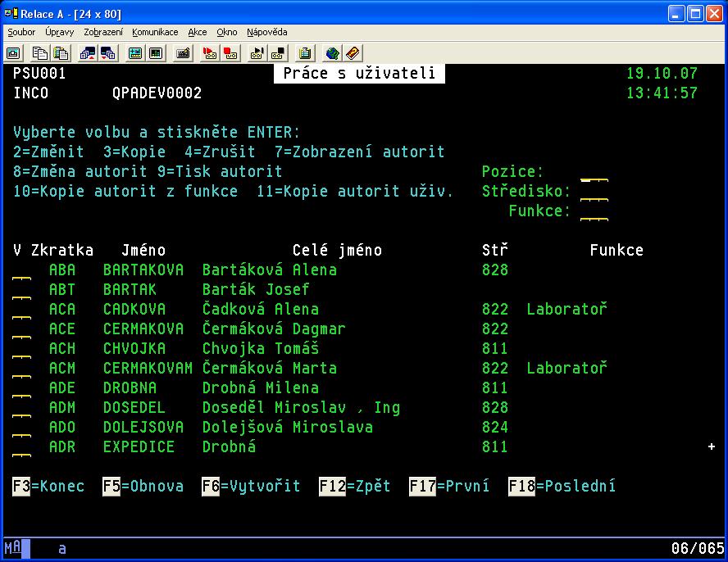The width and height of the screenshot is (728, 562).
Task: Open the Color Mapping toolbar icon
Action: pos(156,53)
